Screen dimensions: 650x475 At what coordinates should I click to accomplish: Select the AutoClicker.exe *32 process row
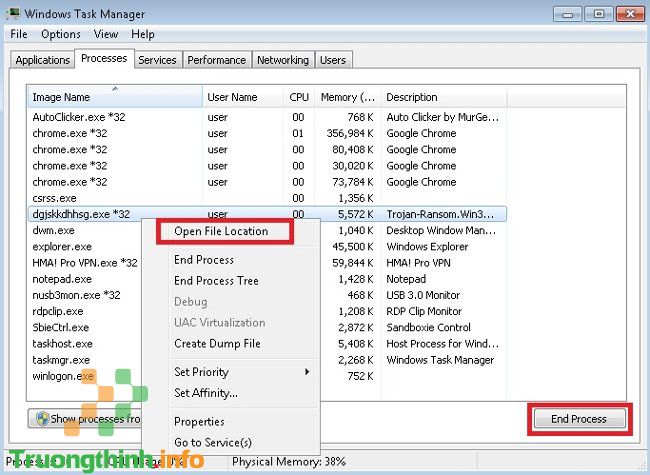(x=267, y=117)
